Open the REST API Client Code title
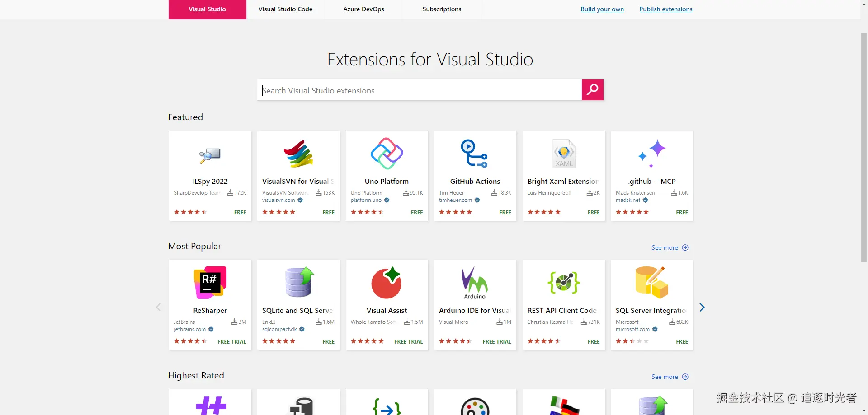 click(563, 311)
